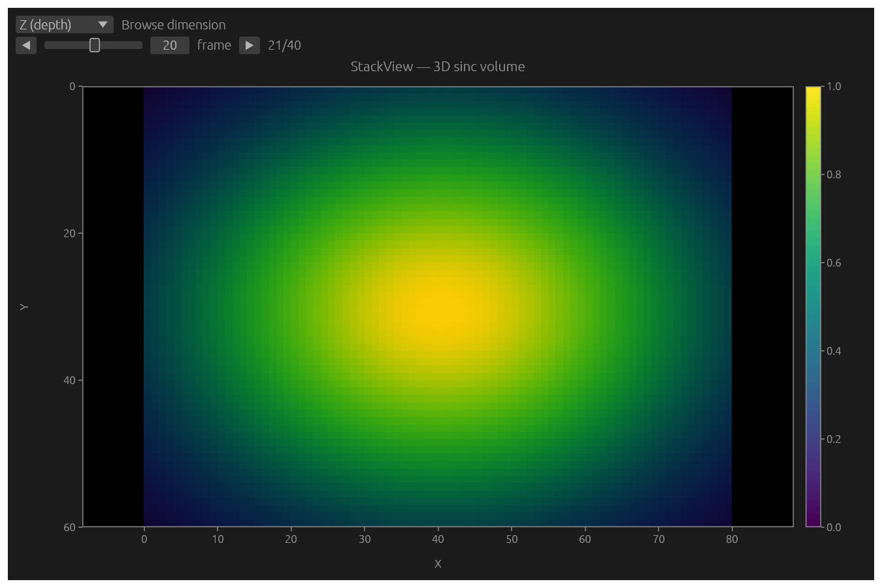Click the '21/40' frame counter text

pyautogui.click(x=284, y=45)
